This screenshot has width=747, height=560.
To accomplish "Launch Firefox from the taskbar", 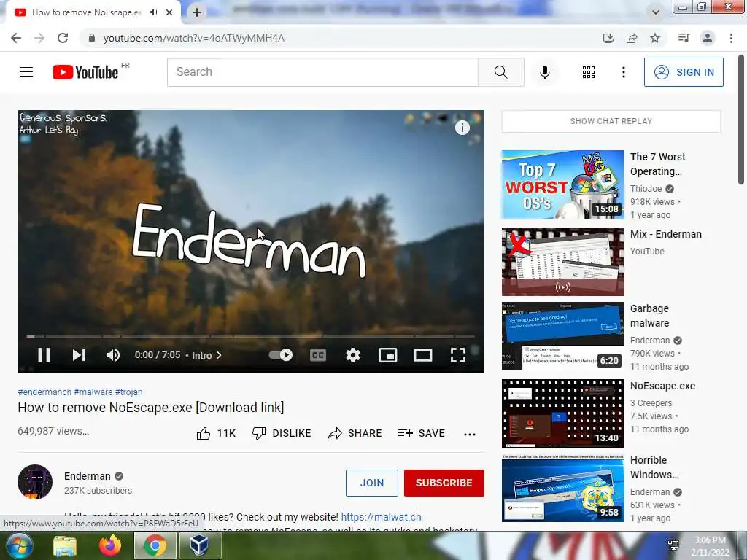I will (x=110, y=545).
